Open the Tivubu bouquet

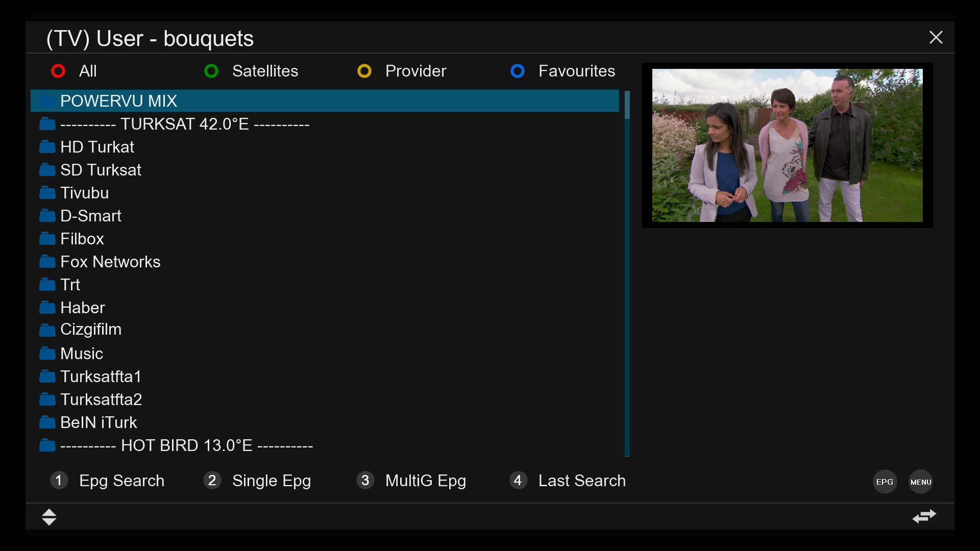[x=325, y=193]
